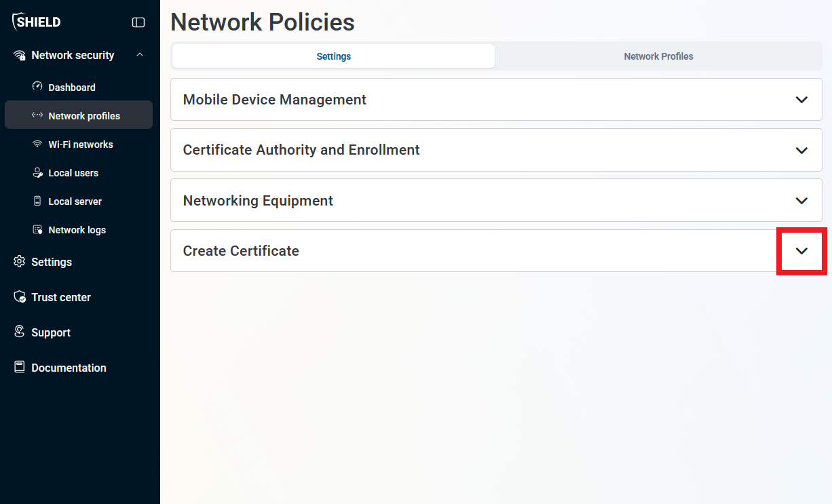
Task: View Network logs
Action: tap(79, 230)
